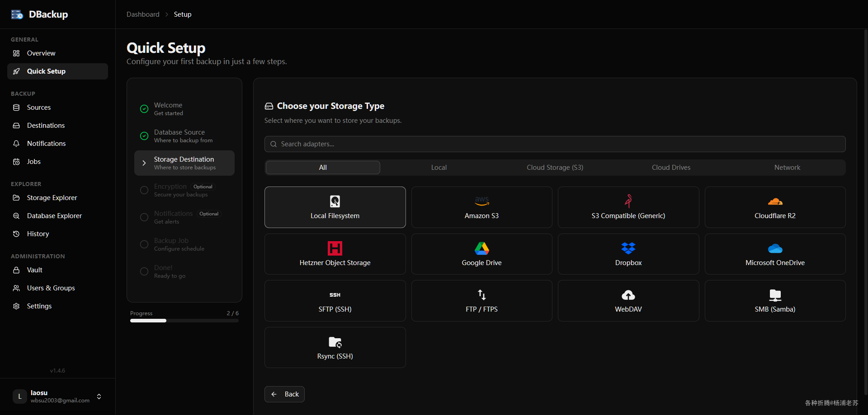Choose the Google Drive storage icon
Viewport: 868px width, 415px height.
[x=481, y=248]
